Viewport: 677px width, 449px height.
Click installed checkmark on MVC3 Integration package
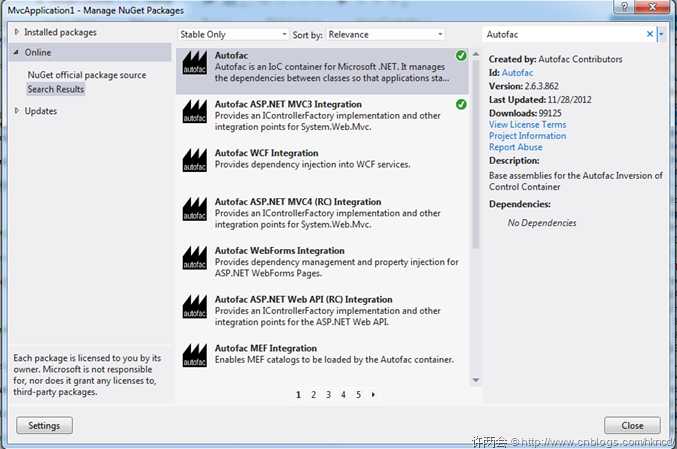(461, 104)
